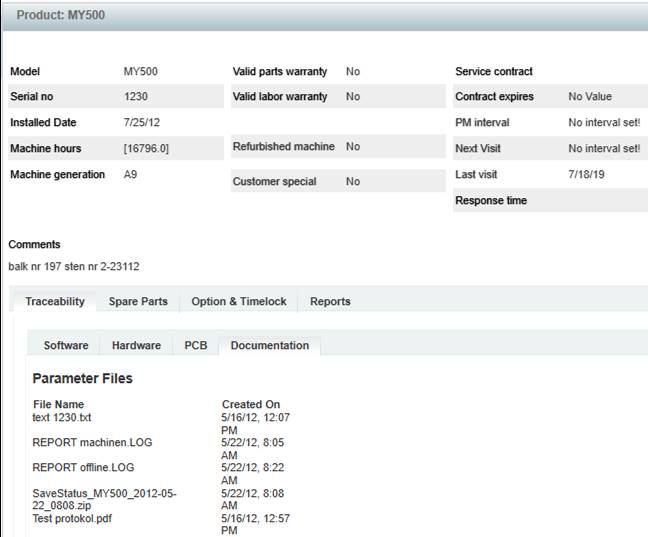Select created date 5/16/12, 12:57 PM
This screenshot has width=648, height=537.
coord(255,524)
